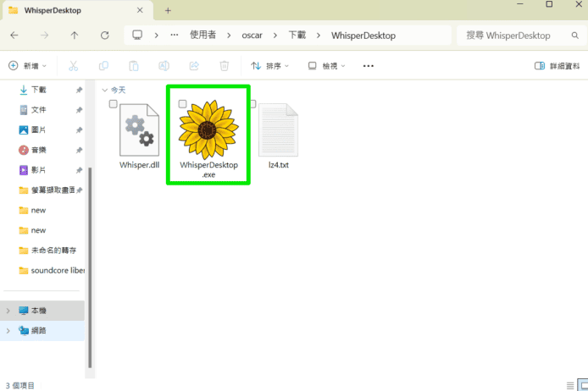The width and height of the screenshot is (588, 391).
Task: Go up one folder level
Action: (x=75, y=36)
